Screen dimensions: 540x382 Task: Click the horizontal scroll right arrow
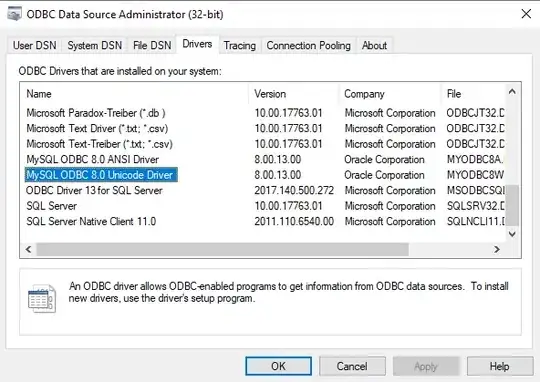tap(497, 249)
